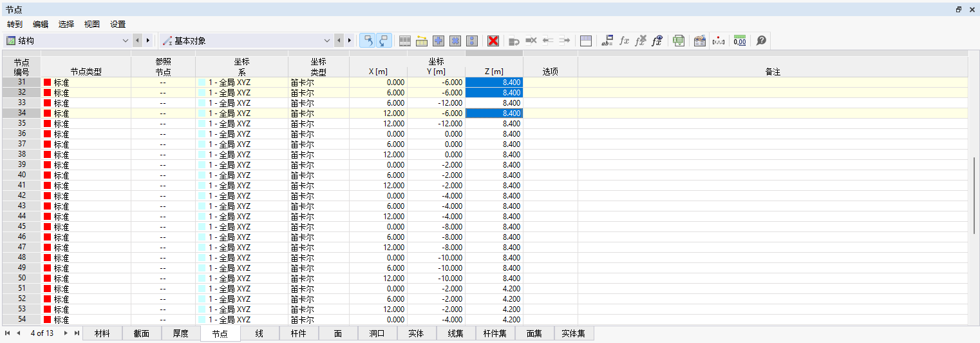Viewport: 980px width, 343px height.
Task: Switch to the 杆件 tab
Action: click(298, 333)
